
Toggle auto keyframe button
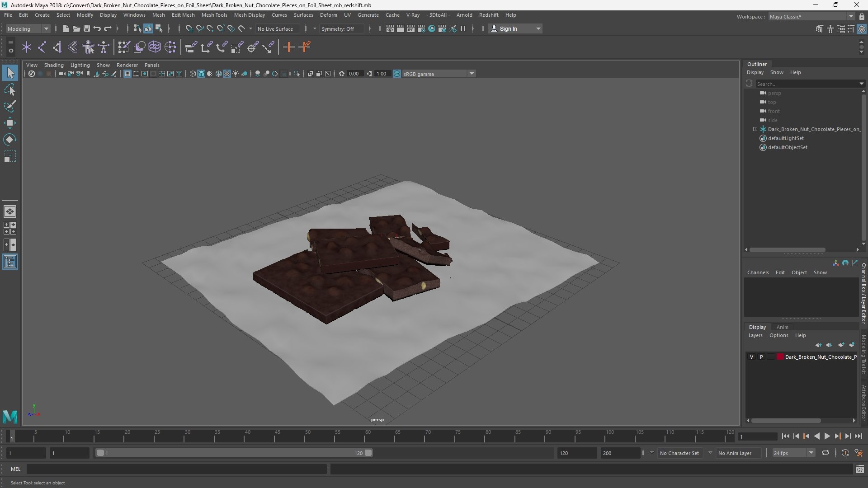click(x=845, y=453)
